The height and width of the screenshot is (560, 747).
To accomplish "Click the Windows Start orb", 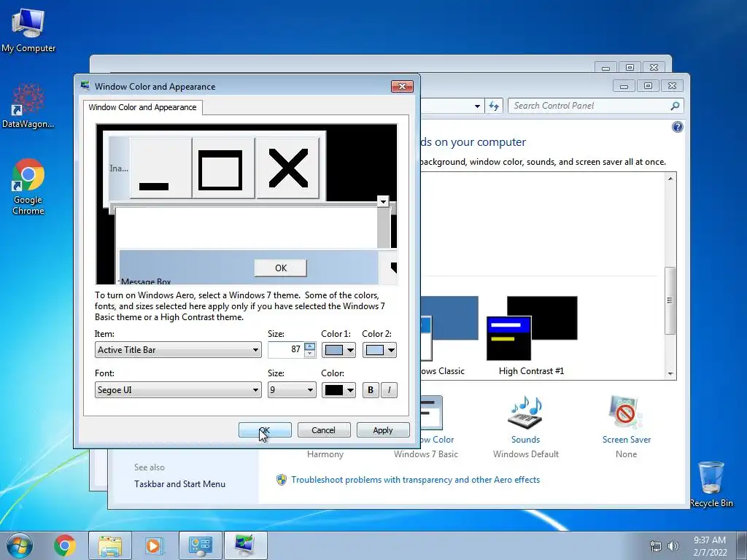I will click(x=19, y=545).
